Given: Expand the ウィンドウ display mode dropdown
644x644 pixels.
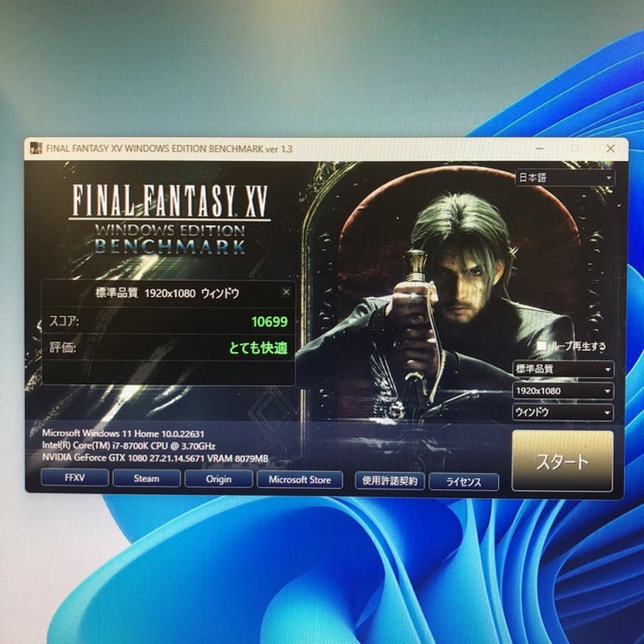Looking at the screenshot, I should [563, 413].
